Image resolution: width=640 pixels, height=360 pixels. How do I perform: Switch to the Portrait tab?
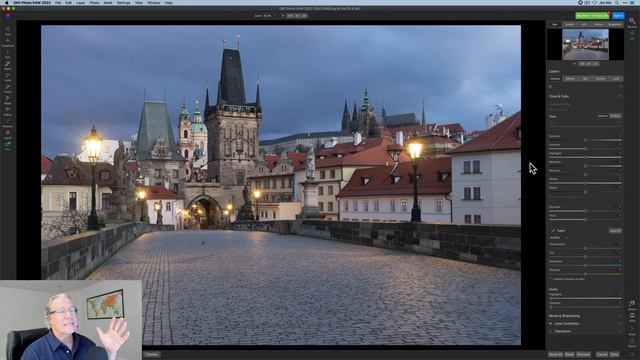click(x=600, y=78)
